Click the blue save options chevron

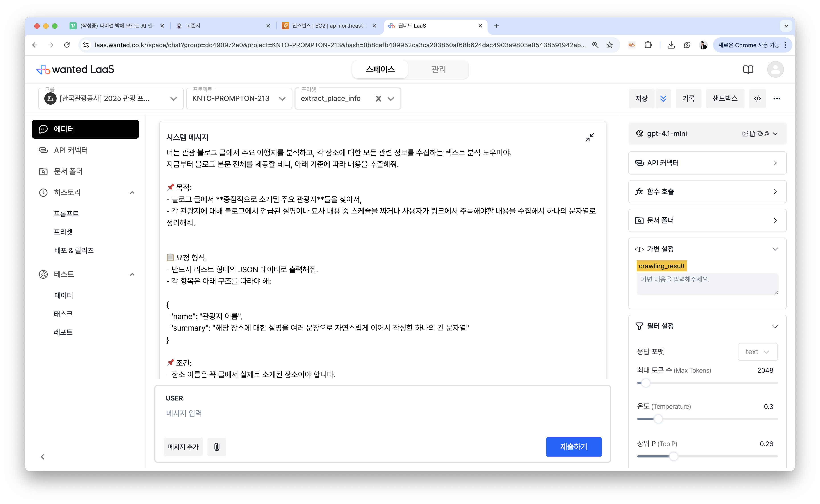tap(663, 98)
